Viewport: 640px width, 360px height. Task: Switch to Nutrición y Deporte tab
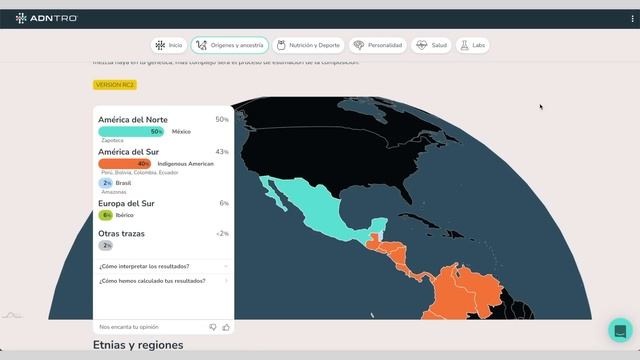[309, 45]
